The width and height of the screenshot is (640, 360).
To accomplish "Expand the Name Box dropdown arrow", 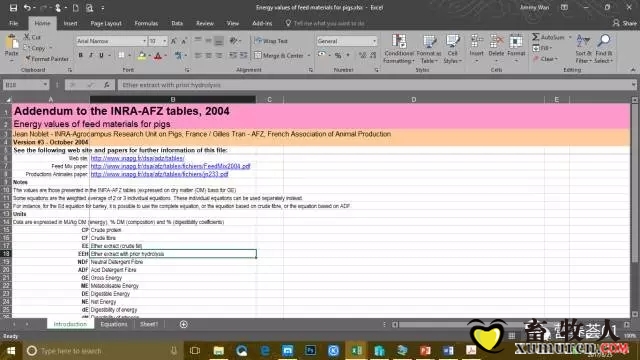I will coord(45,85).
